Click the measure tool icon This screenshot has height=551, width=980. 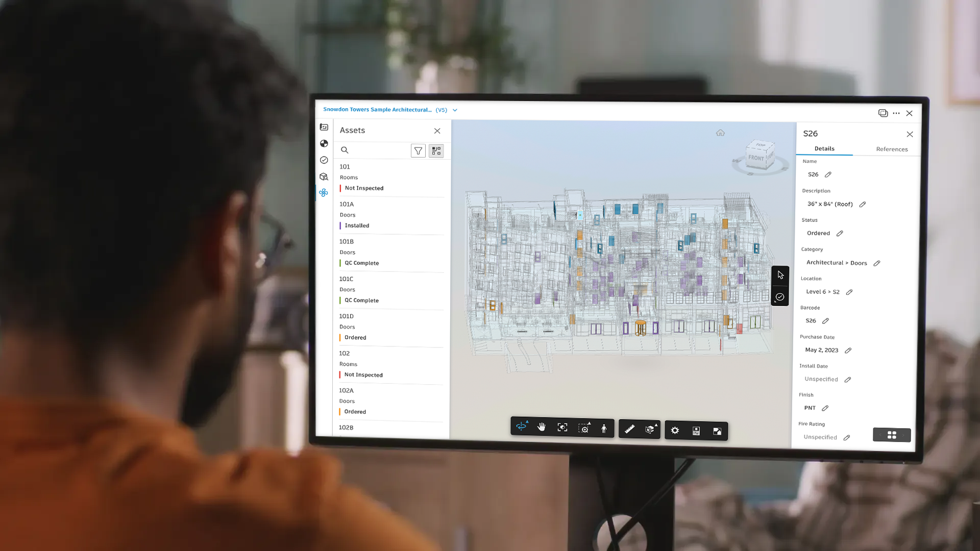pyautogui.click(x=629, y=430)
